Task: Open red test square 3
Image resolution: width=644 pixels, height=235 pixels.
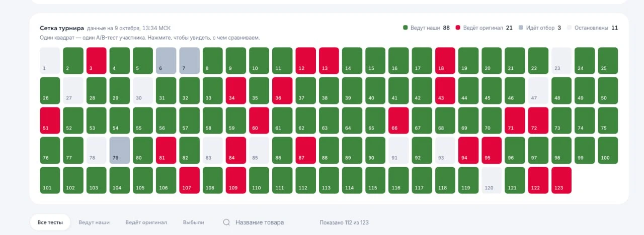Action: 96,61
